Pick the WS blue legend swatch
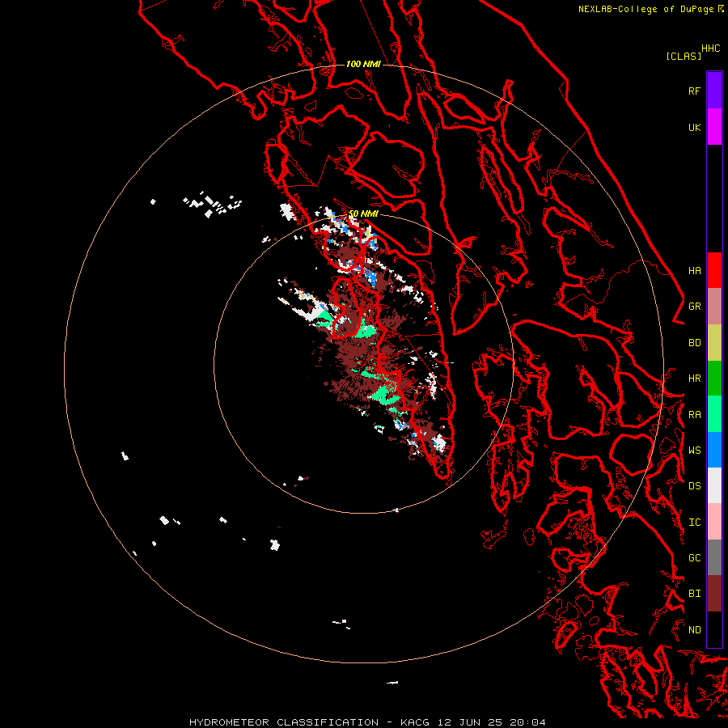 (x=714, y=450)
